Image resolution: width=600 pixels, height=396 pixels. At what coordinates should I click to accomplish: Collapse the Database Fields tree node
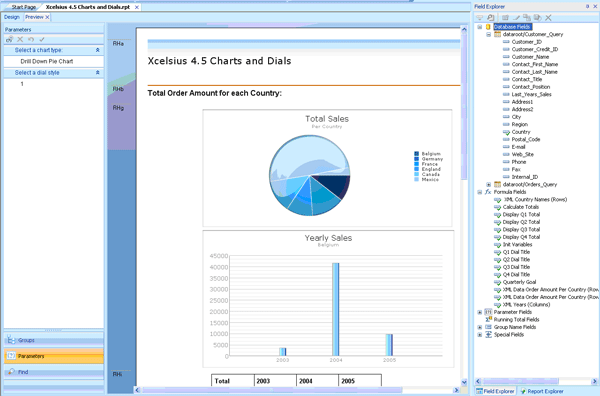tap(479, 27)
